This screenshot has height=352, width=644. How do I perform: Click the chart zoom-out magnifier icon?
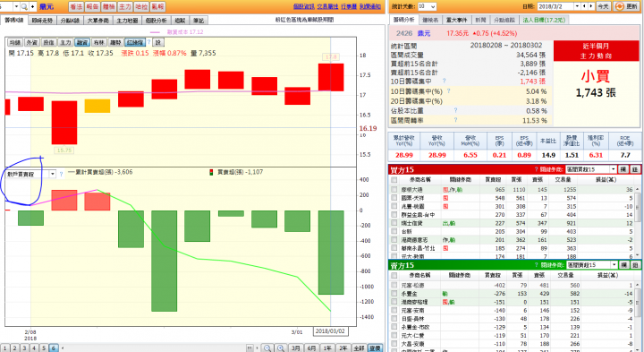click(x=267, y=348)
